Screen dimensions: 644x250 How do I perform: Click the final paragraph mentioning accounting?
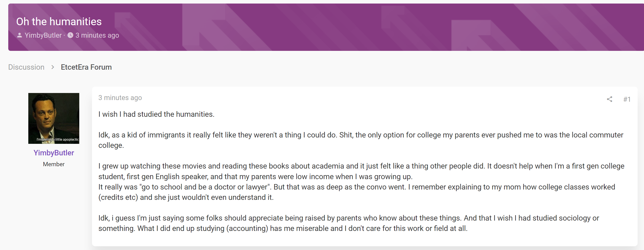[x=349, y=223]
